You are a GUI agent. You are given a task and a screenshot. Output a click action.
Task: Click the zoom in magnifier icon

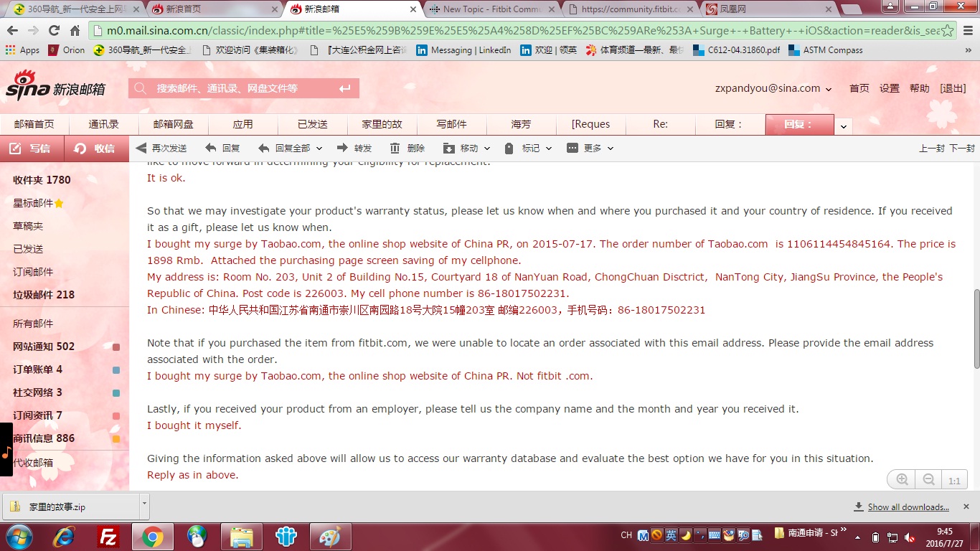[903, 480]
